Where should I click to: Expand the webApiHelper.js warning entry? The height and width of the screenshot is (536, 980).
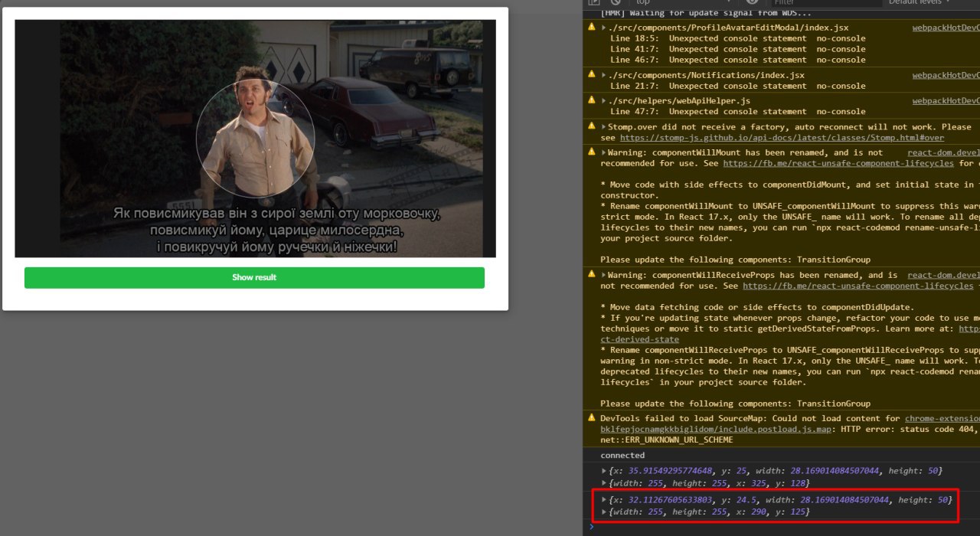click(x=605, y=100)
